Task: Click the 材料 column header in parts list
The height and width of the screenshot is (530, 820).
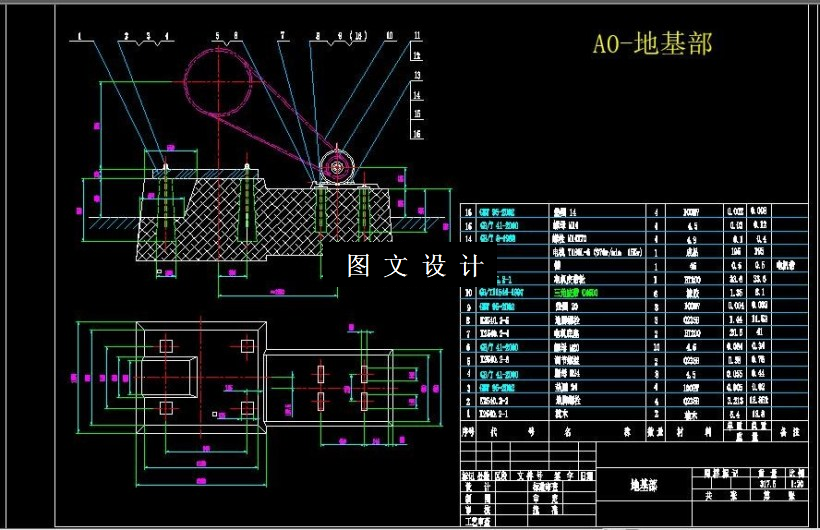Action: pos(693,432)
